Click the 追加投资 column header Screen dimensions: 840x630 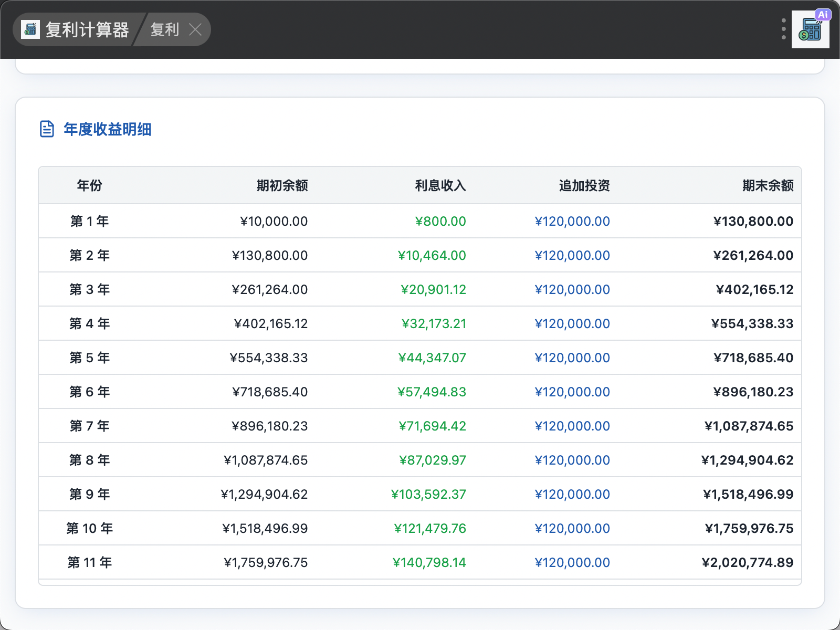point(584,185)
